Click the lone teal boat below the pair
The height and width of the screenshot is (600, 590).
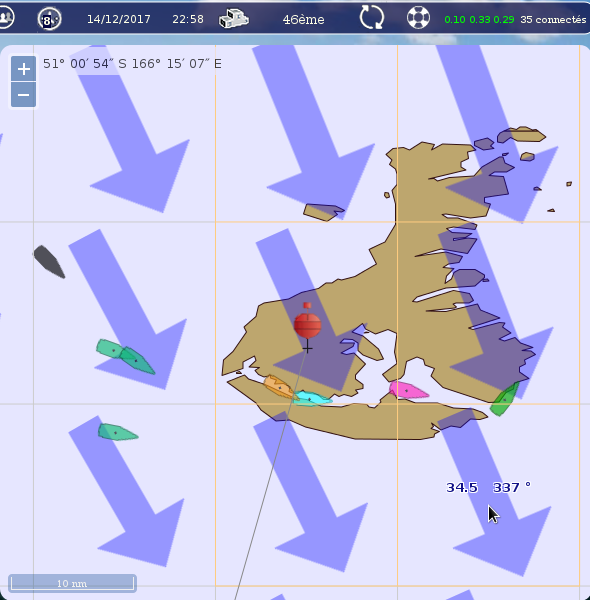117,432
